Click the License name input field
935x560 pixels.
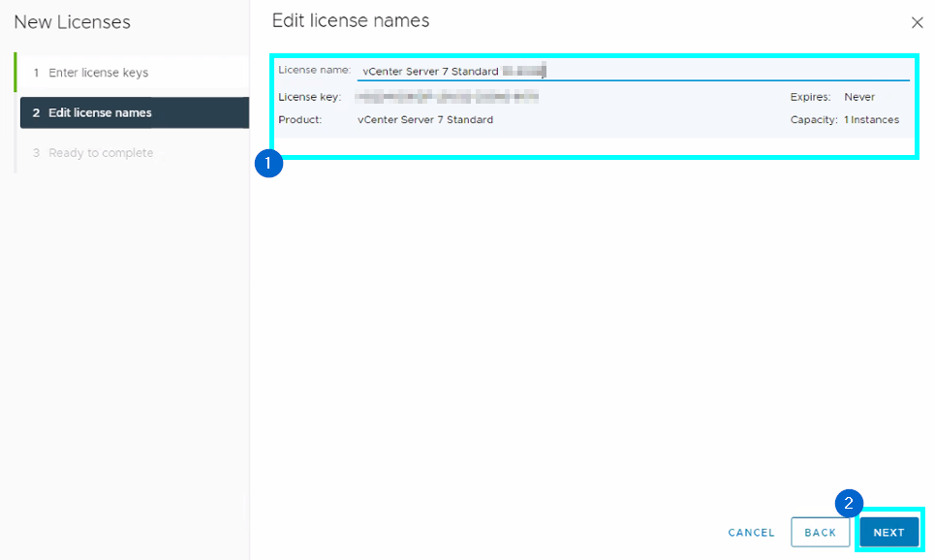pyautogui.click(x=634, y=71)
